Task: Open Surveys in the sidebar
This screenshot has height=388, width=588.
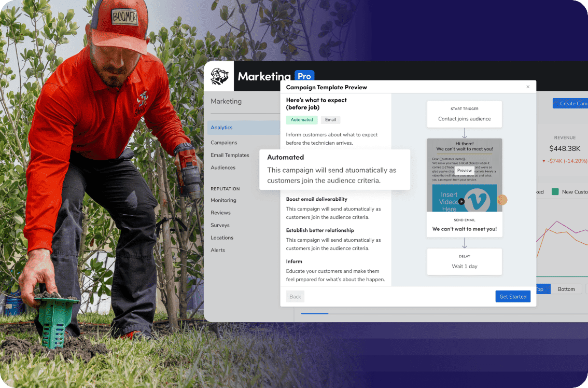Action: pyautogui.click(x=220, y=225)
